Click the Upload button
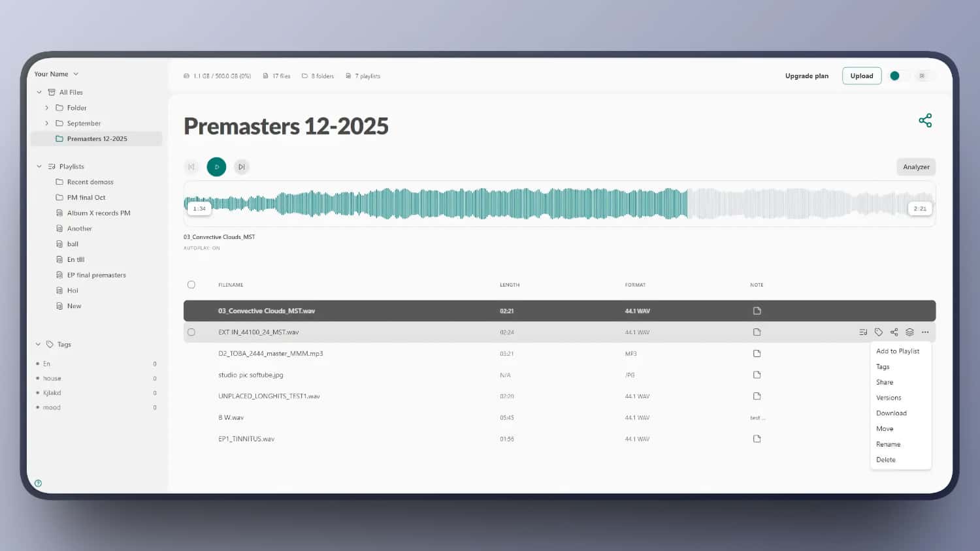The image size is (980, 551). pyautogui.click(x=861, y=76)
